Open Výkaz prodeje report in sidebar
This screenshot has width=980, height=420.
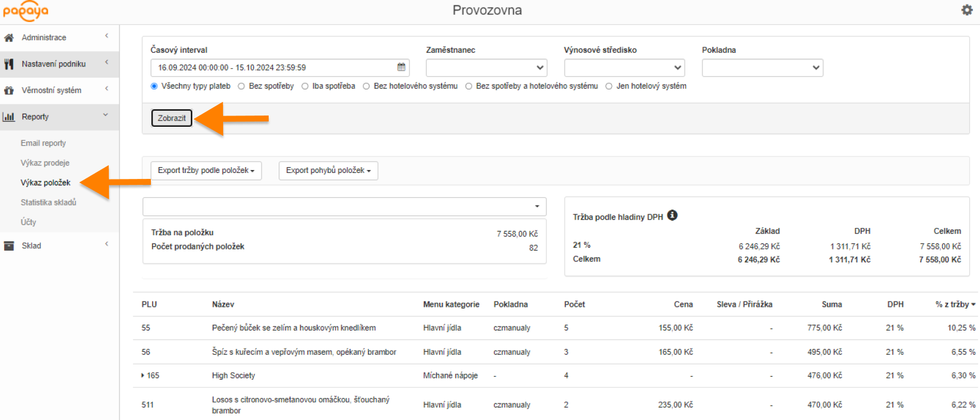click(x=45, y=163)
